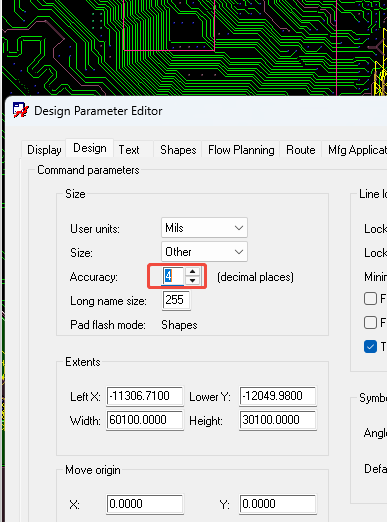Open the Shapes tab
Image resolution: width=387 pixels, height=522 pixels.
(x=178, y=150)
